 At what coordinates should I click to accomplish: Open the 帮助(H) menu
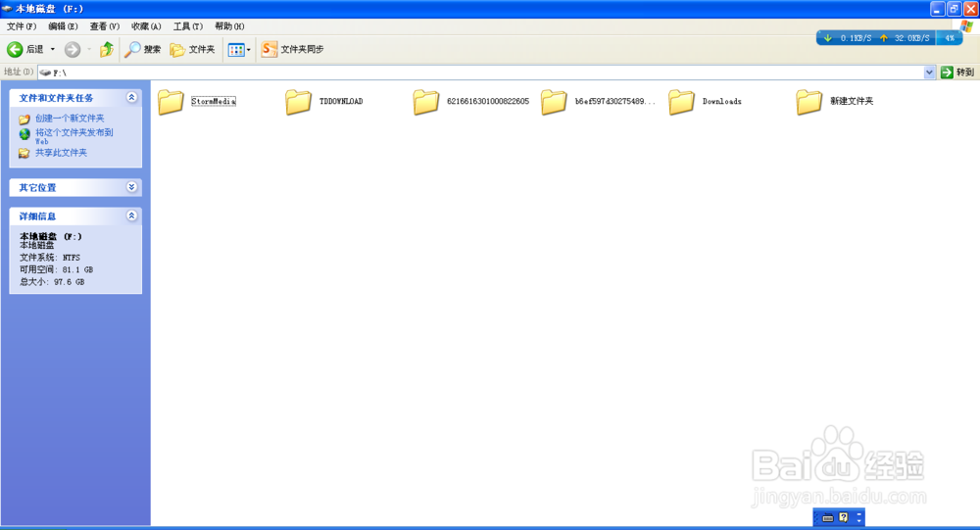pyautogui.click(x=229, y=26)
